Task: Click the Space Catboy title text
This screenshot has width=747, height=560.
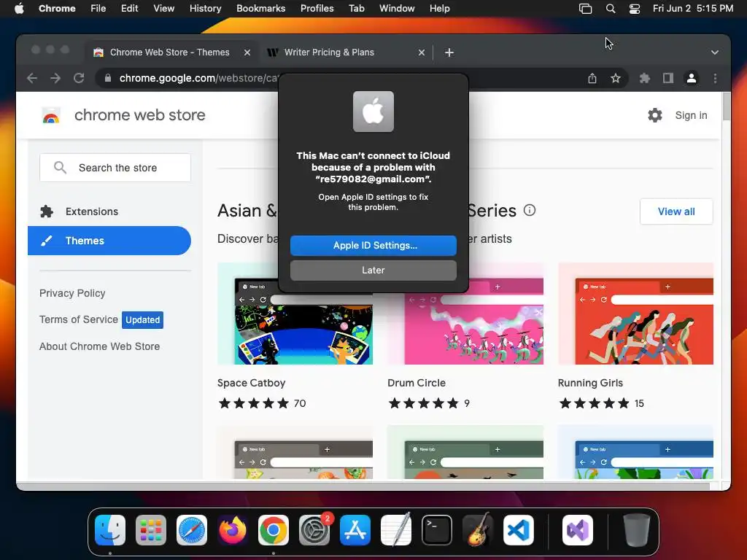Action: [251, 383]
